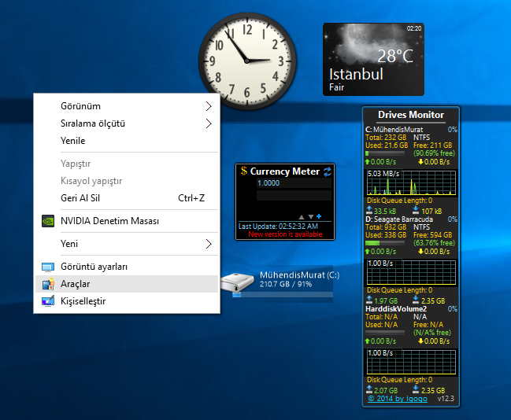Click D: drive activity graph under Seagate Barracuda
Image resolution: width=511 pixels, height=420 pixels.
pos(411,272)
